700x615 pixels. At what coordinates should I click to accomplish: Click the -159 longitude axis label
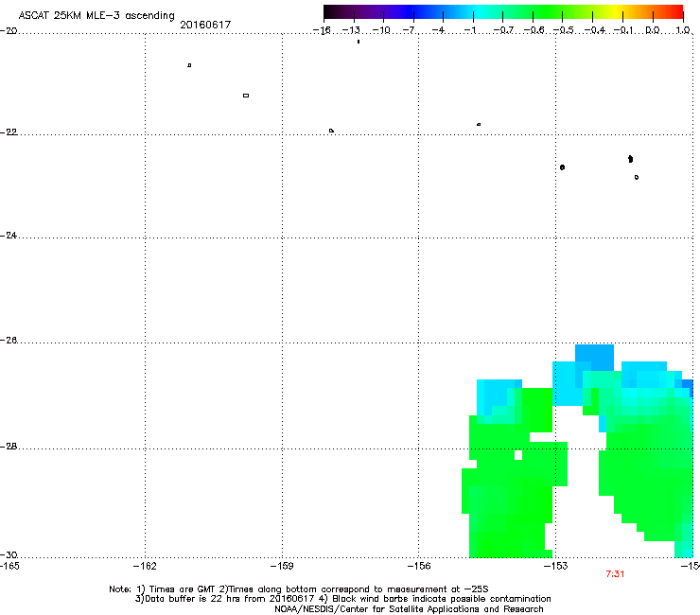[x=282, y=566]
